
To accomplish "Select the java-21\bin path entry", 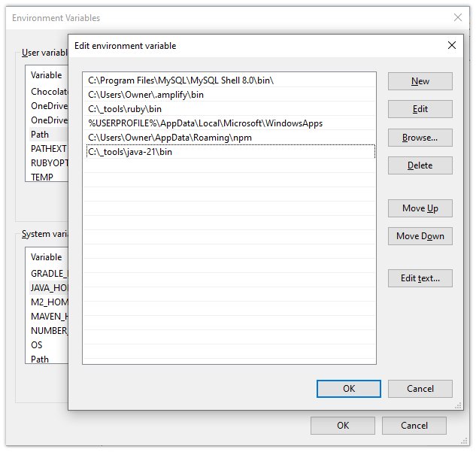I will point(130,152).
